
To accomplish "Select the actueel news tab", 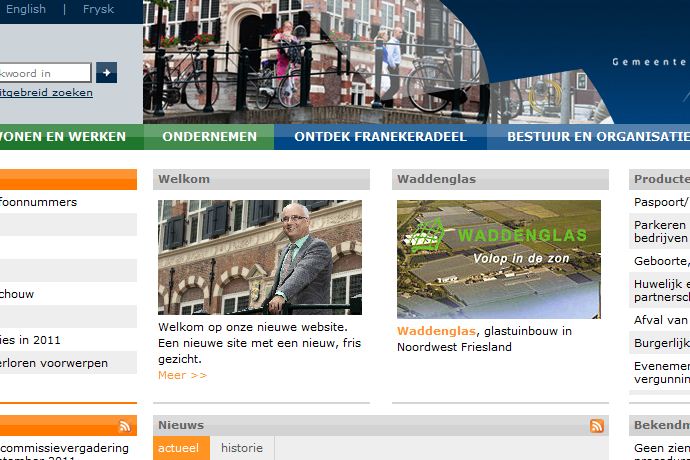I will (180, 448).
